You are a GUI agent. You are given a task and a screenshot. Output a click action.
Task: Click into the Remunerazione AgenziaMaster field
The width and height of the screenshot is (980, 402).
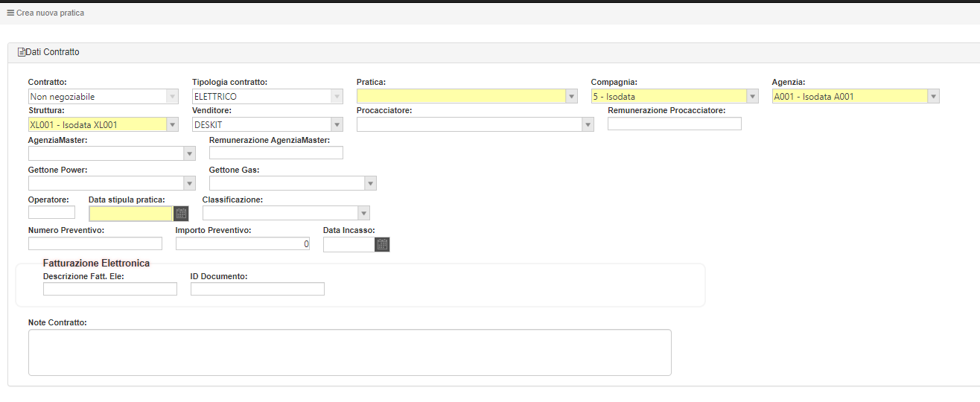click(x=276, y=153)
